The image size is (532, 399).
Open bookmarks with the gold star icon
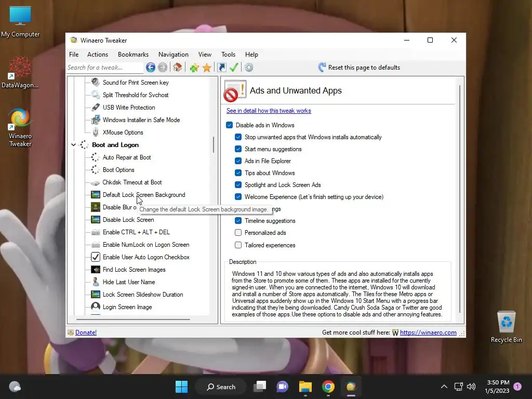(207, 68)
